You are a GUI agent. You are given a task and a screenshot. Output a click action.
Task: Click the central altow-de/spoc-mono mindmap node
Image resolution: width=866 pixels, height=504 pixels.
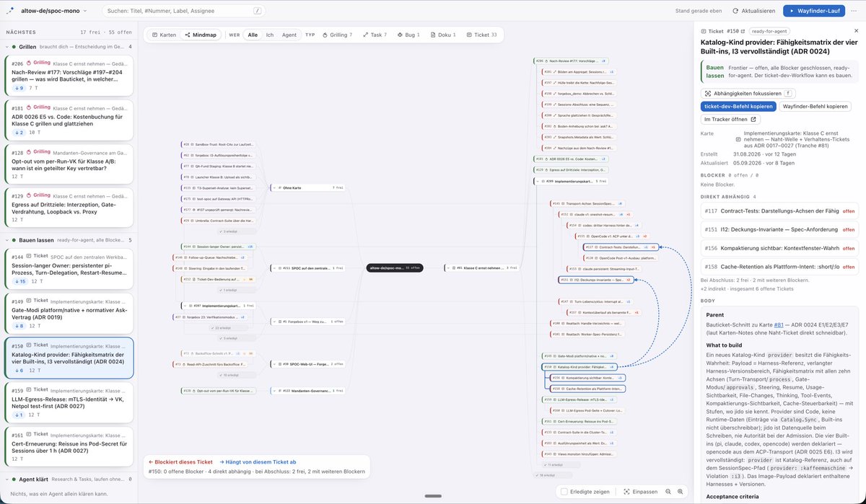[x=395, y=268]
